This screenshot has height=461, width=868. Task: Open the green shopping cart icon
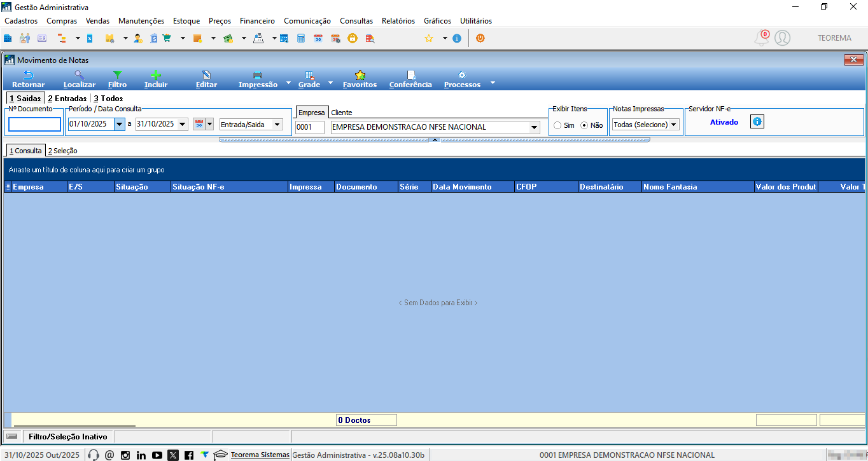pos(167,38)
